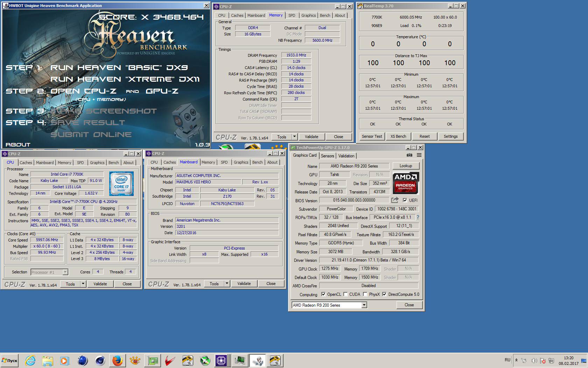Image resolution: width=588 pixels, height=368 pixels.
Task: Open About in HWBOT Heaven window
Action: click(18, 145)
